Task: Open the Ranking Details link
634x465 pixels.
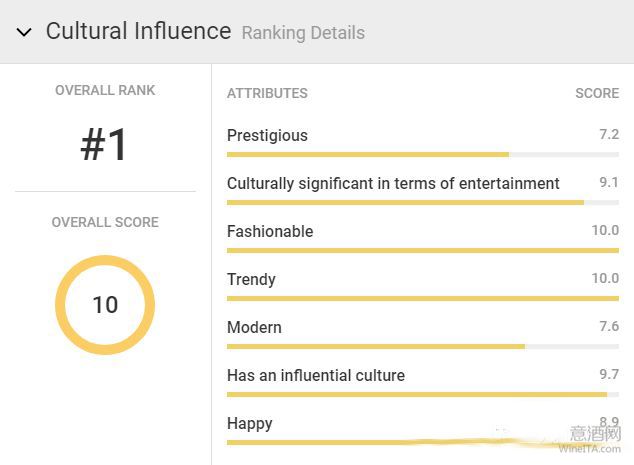Action: point(303,33)
